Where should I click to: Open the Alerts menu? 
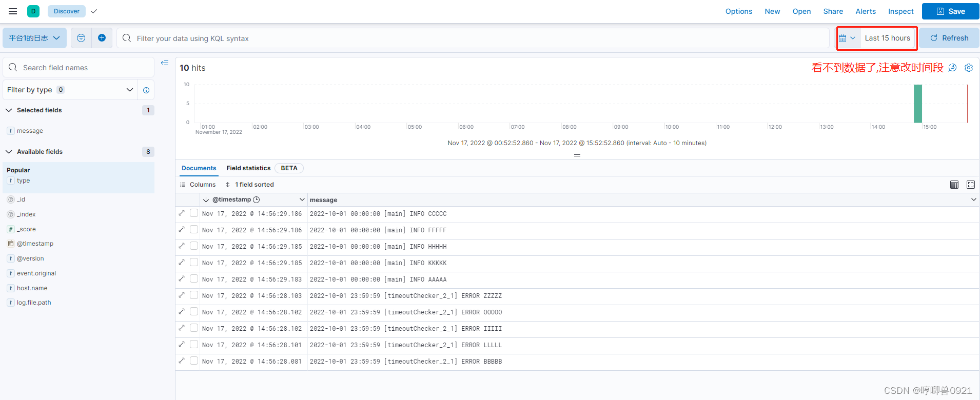(866, 11)
